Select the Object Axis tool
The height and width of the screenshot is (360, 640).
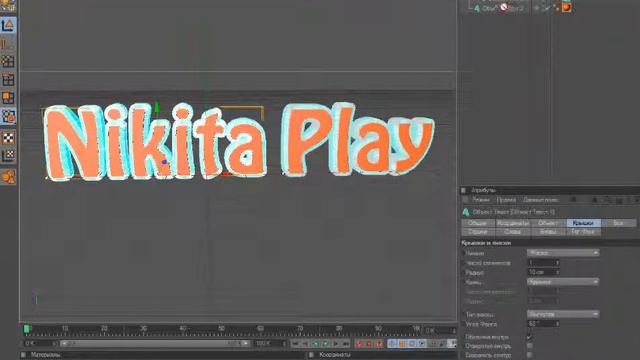8,44
